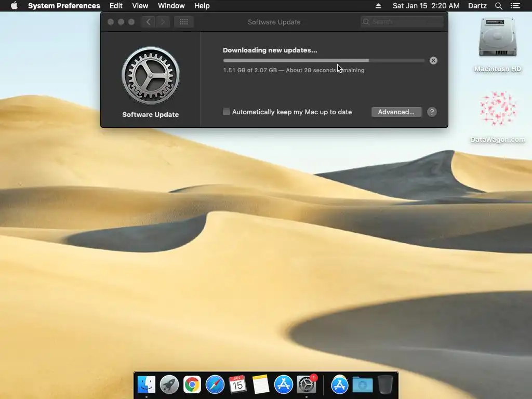
Task: Launch Google Chrome from the Dock
Action: pyautogui.click(x=192, y=384)
